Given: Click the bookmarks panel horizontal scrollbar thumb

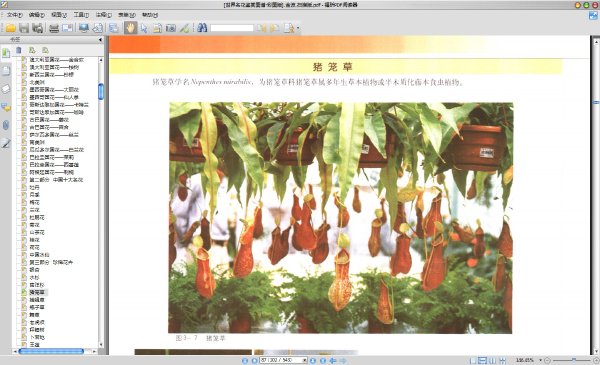Looking at the screenshot, I should tap(51, 351).
